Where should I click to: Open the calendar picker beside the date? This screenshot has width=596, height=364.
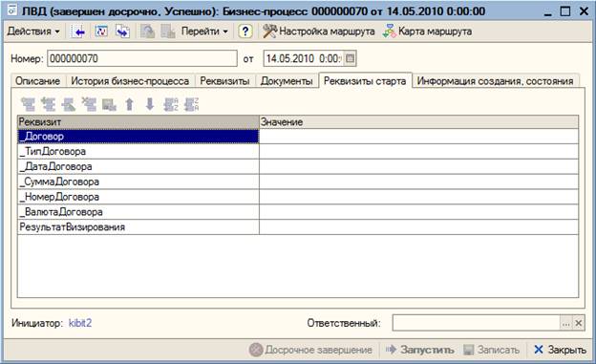[351, 58]
